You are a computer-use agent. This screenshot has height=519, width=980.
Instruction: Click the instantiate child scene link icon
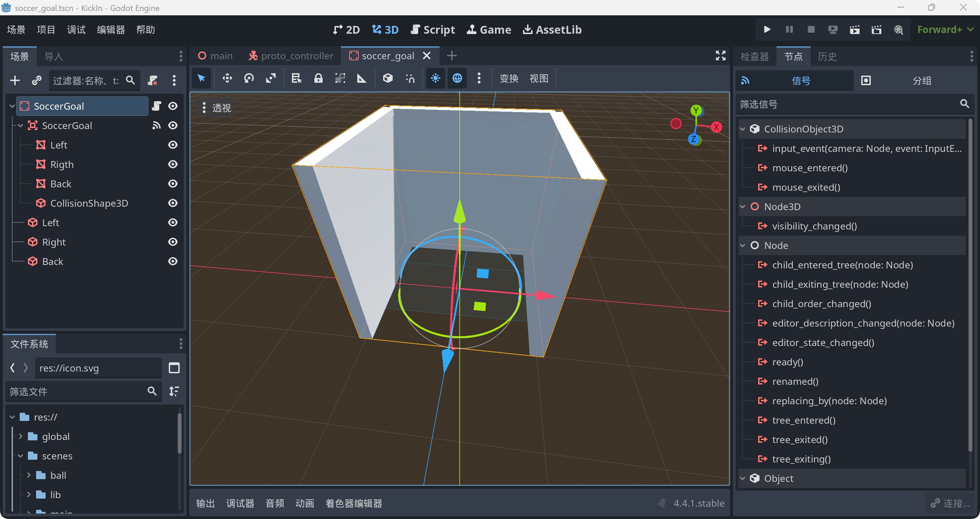pos(36,80)
